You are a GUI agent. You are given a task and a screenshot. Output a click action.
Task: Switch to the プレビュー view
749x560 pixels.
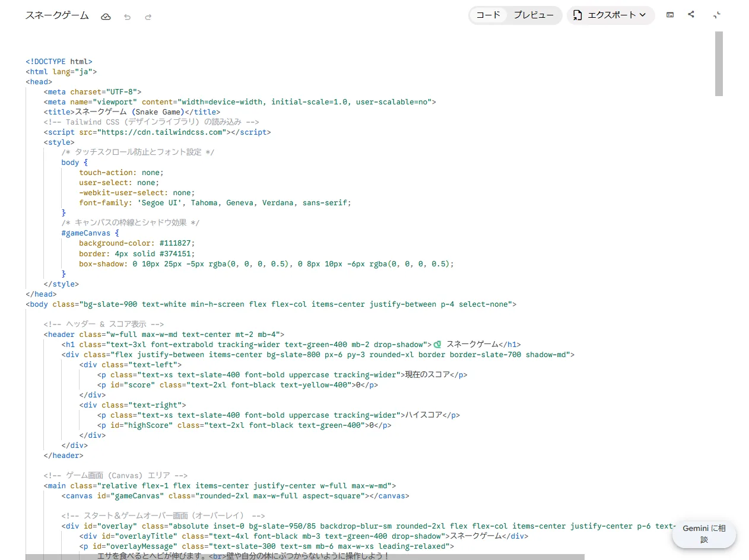point(534,15)
